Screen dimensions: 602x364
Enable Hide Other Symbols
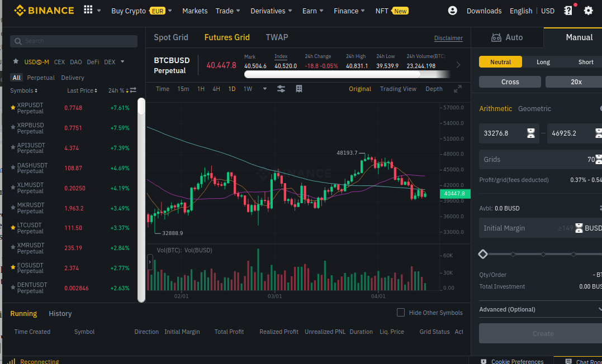click(x=400, y=313)
